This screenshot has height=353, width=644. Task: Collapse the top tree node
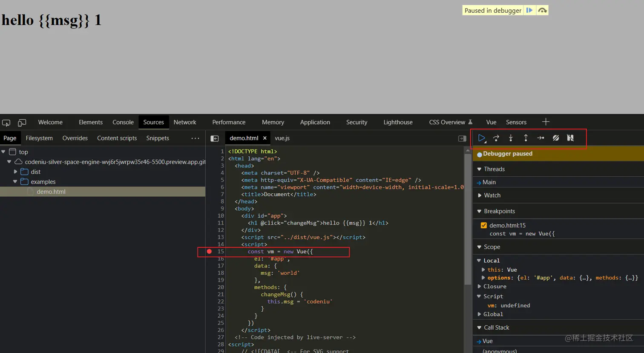pyautogui.click(x=3, y=152)
